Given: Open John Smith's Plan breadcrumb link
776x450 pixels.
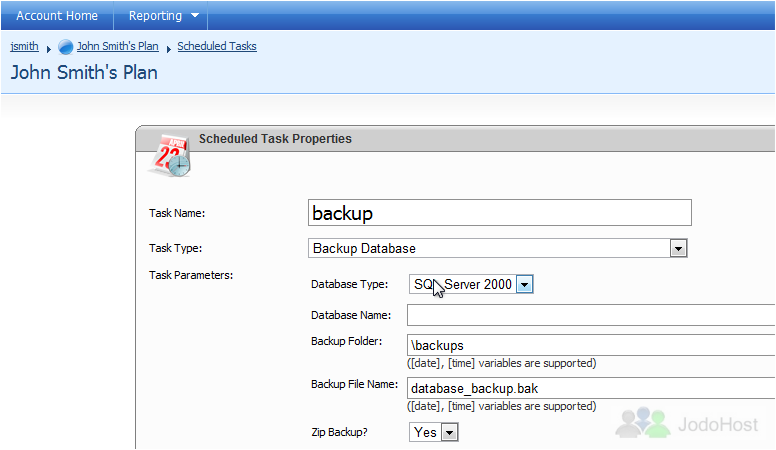Looking at the screenshot, I should point(117,47).
